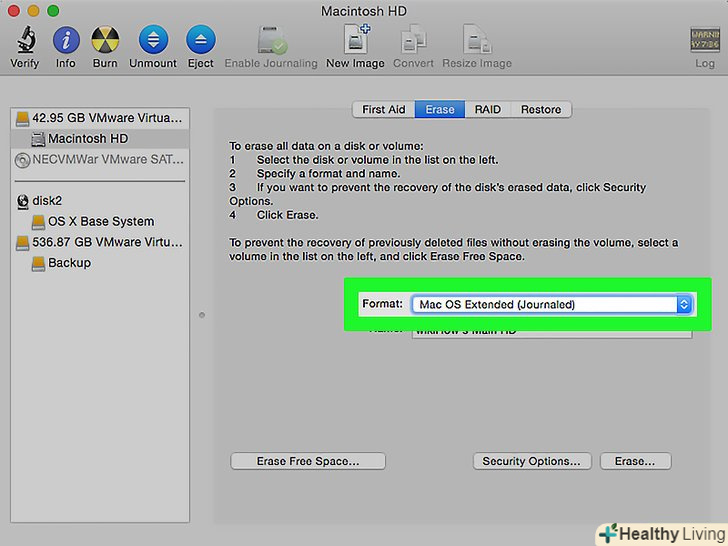The width and height of the screenshot is (728, 546).
Task: Click the Resize Image icon
Action: [477, 39]
